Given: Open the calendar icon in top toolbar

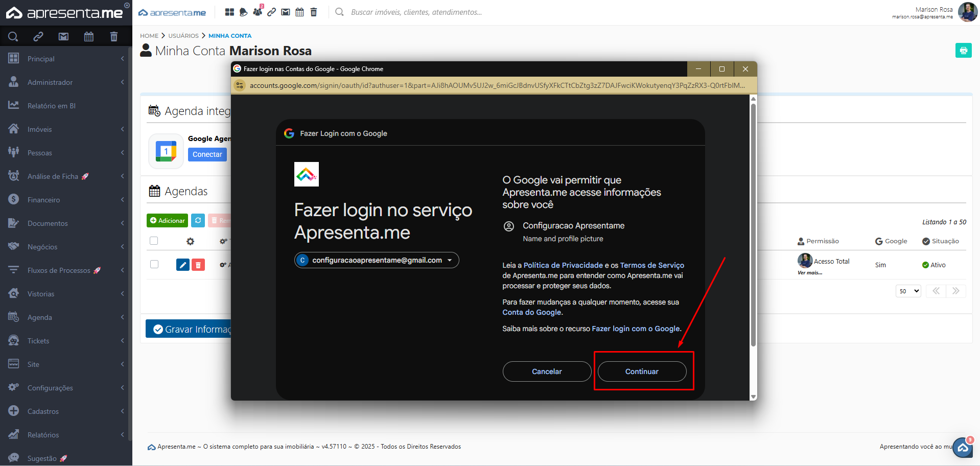Looking at the screenshot, I should coord(300,12).
